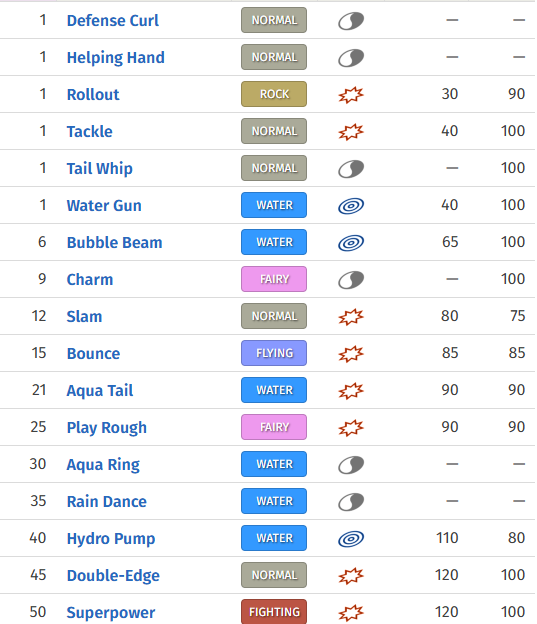Click the physical category icon for Play Rough
Image resolution: width=537 pixels, height=624 pixels.
[x=351, y=428]
